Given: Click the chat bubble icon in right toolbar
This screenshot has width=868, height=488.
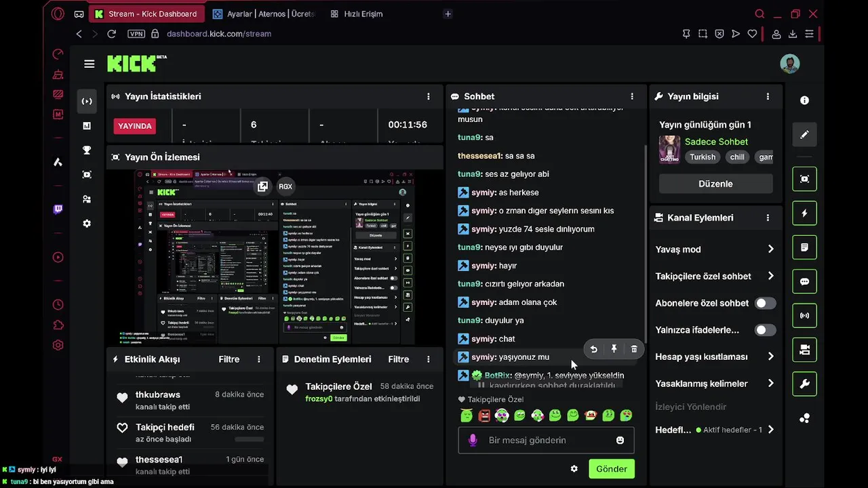Looking at the screenshot, I should coord(804,281).
